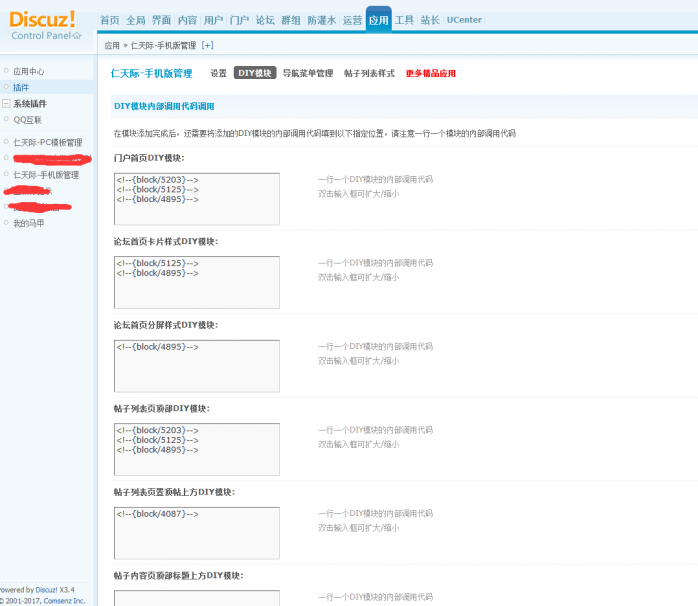The width and height of the screenshot is (698, 606).
Task: Open the 界面 top menu
Action: [x=161, y=20]
